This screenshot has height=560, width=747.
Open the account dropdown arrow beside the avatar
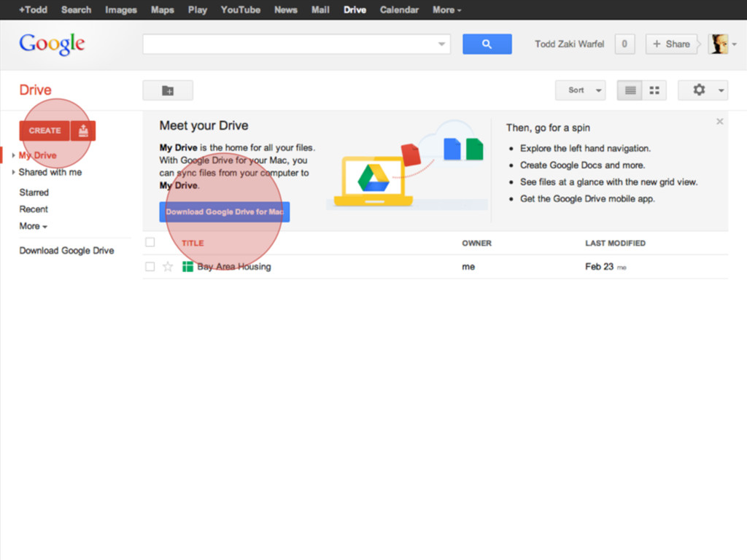click(x=734, y=44)
